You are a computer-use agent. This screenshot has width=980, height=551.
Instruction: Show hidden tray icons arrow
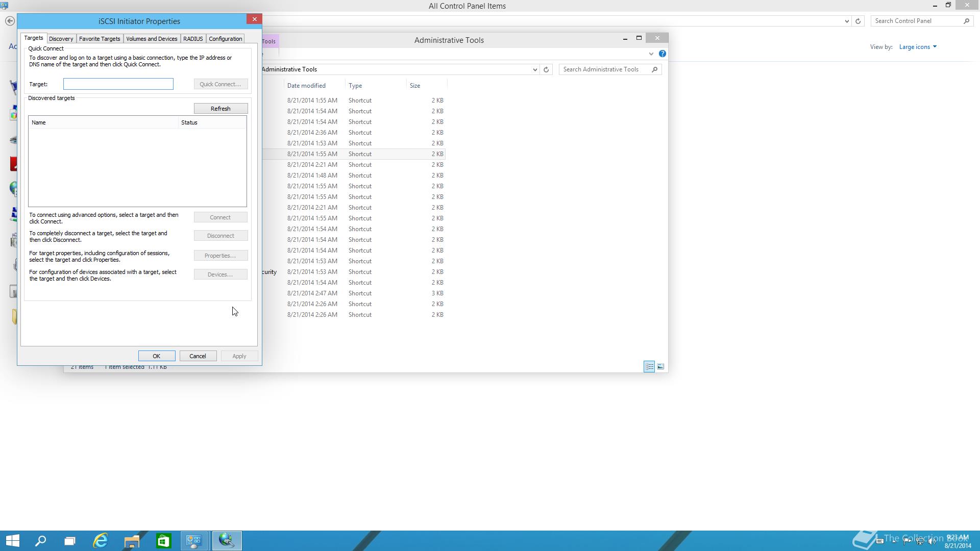(x=894, y=541)
